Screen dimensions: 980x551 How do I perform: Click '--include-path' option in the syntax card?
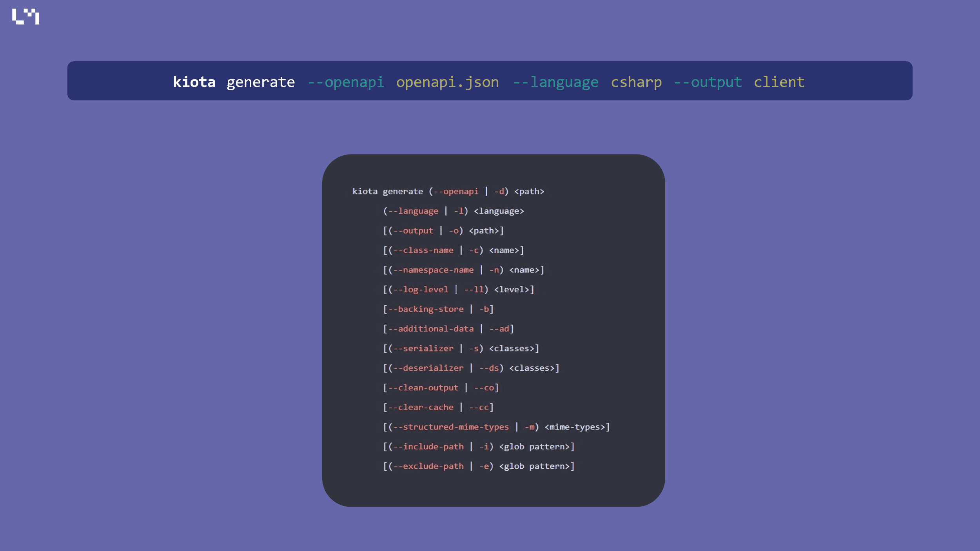[x=428, y=446]
